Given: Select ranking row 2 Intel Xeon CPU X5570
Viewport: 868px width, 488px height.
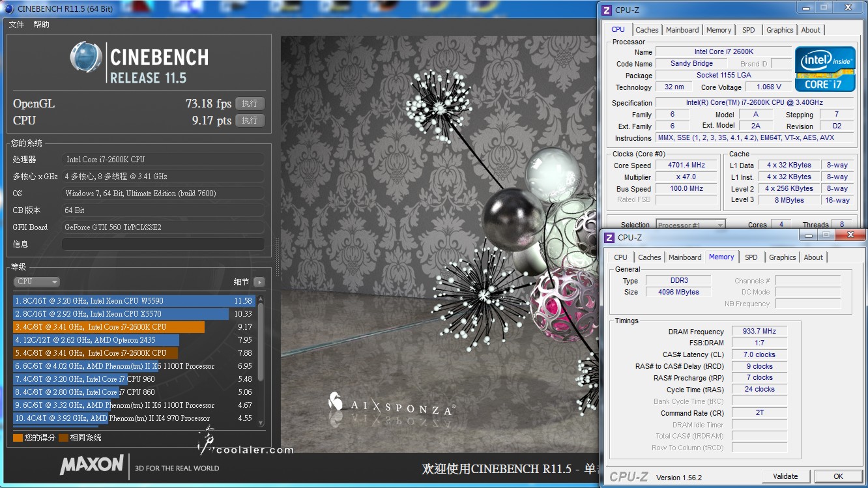Looking at the screenshot, I should pyautogui.click(x=134, y=314).
